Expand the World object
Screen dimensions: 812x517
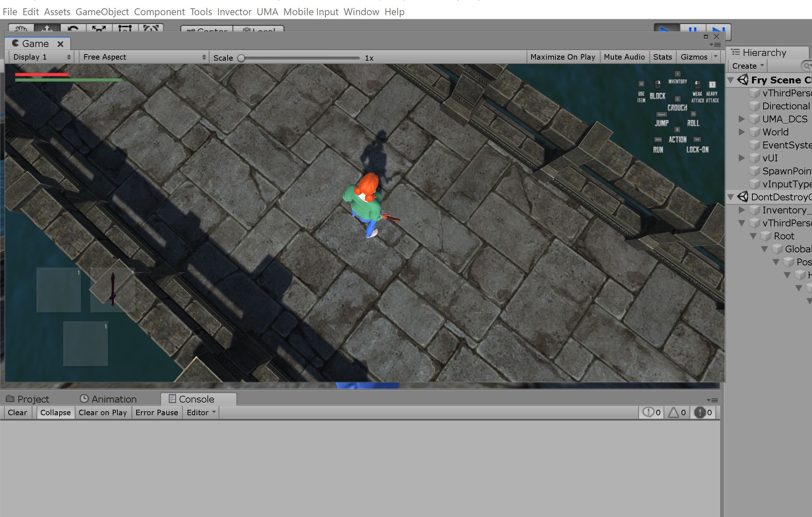tap(742, 132)
